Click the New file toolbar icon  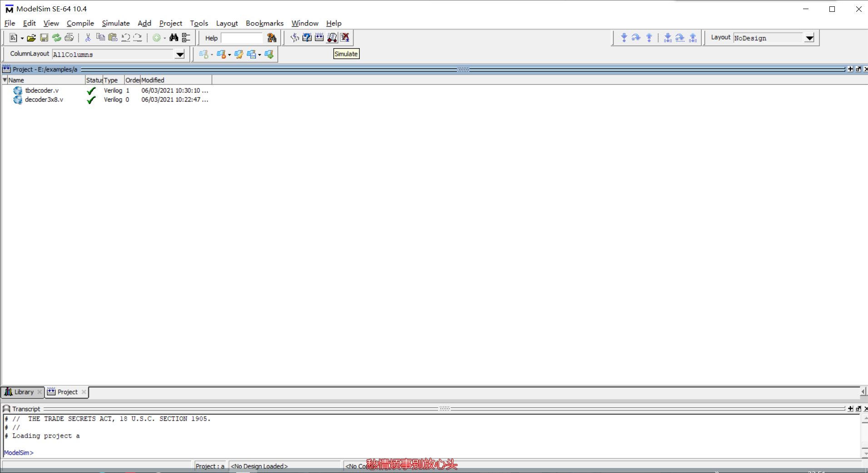click(x=13, y=38)
